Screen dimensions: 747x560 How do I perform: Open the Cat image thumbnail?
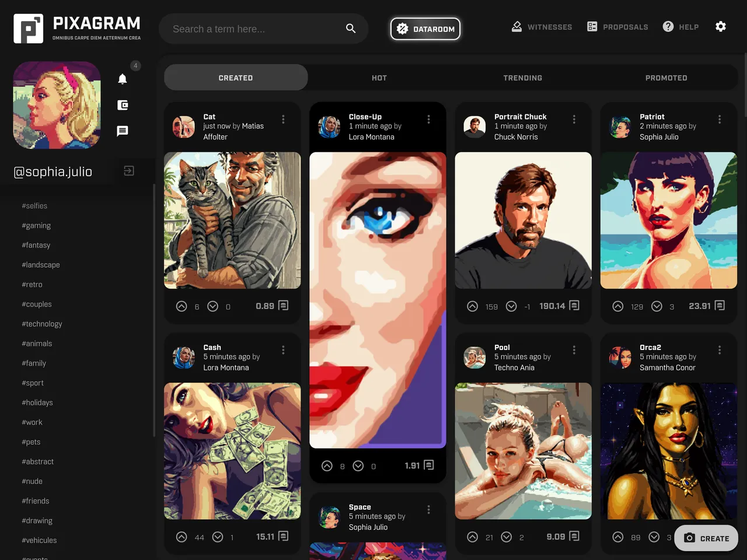[232, 220]
